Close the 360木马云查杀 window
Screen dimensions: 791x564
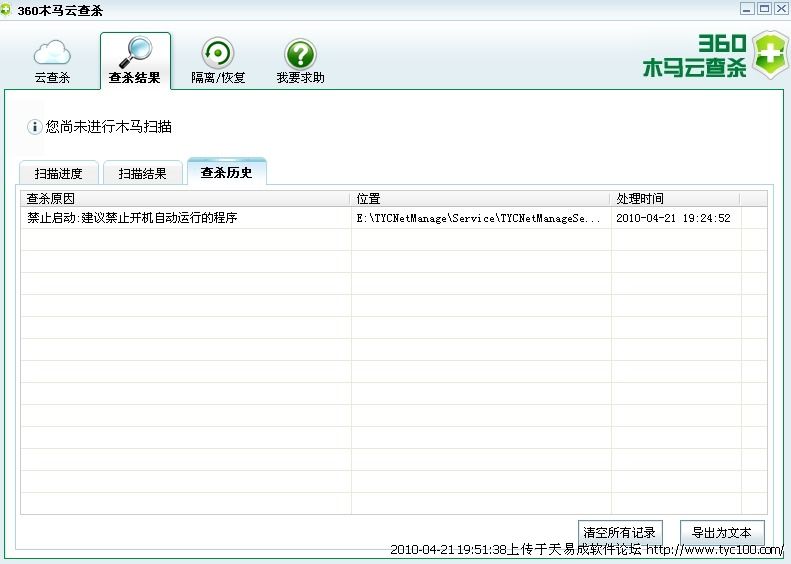pos(781,9)
